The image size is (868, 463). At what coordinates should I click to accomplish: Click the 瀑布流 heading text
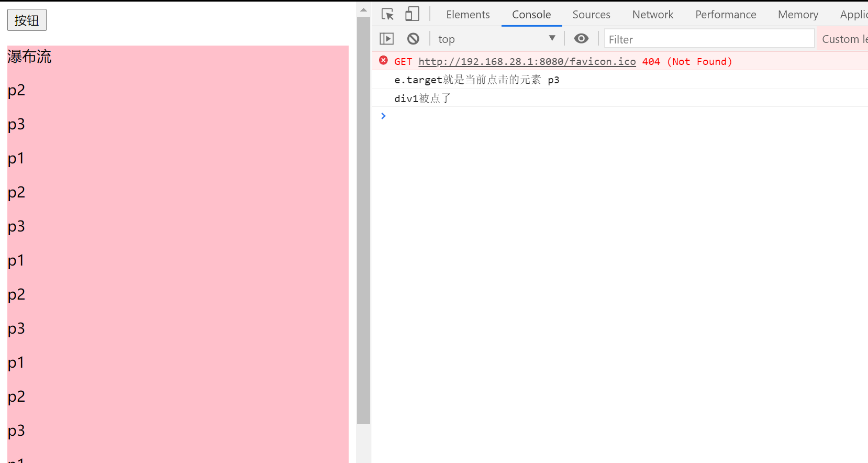[29, 57]
